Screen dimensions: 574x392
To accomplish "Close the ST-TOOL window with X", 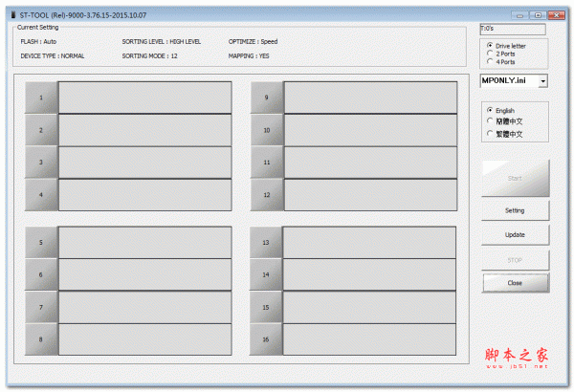I will pos(557,15).
